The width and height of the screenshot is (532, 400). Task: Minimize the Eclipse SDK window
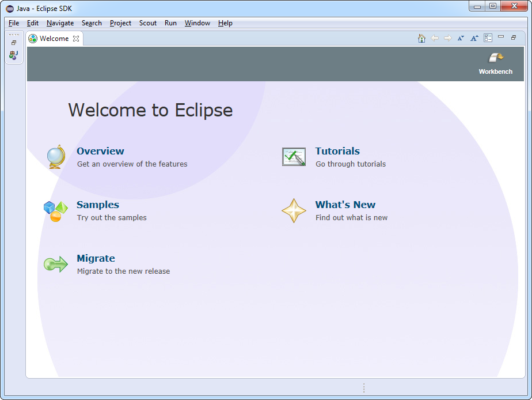click(x=477, y=6)
